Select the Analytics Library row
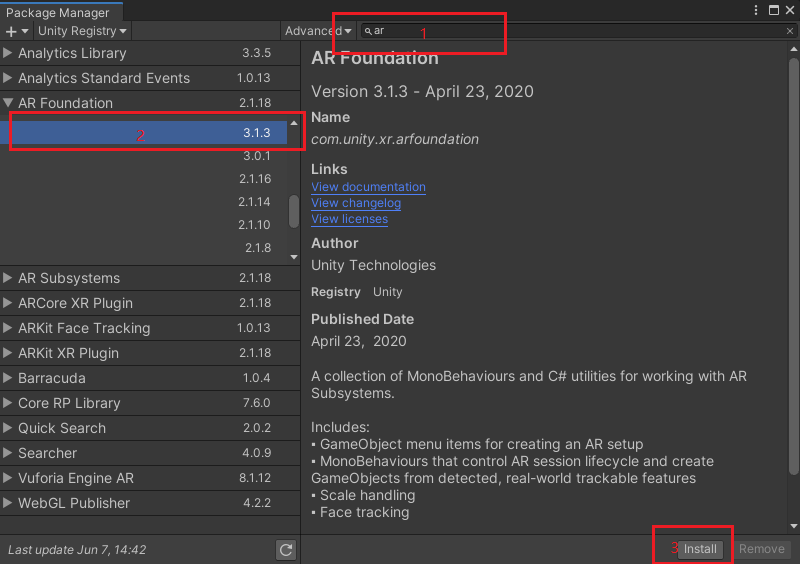 (150, 53)
